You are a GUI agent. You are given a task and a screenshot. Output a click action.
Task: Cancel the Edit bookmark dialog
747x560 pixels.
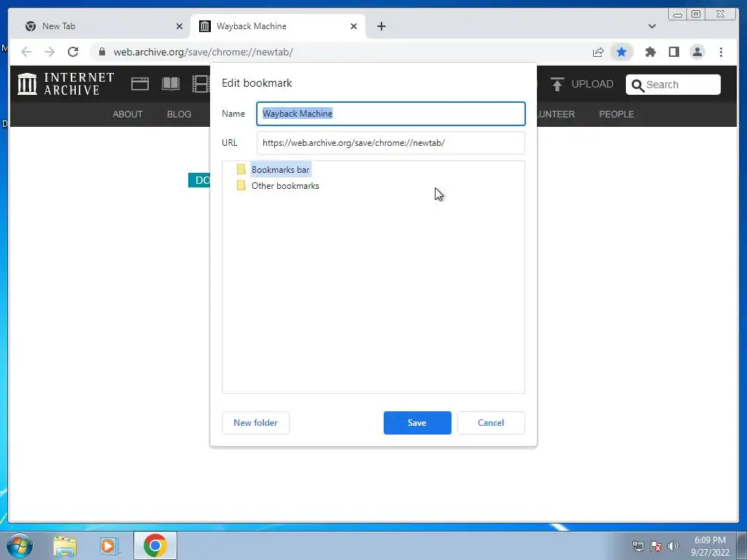click(491, 423)
